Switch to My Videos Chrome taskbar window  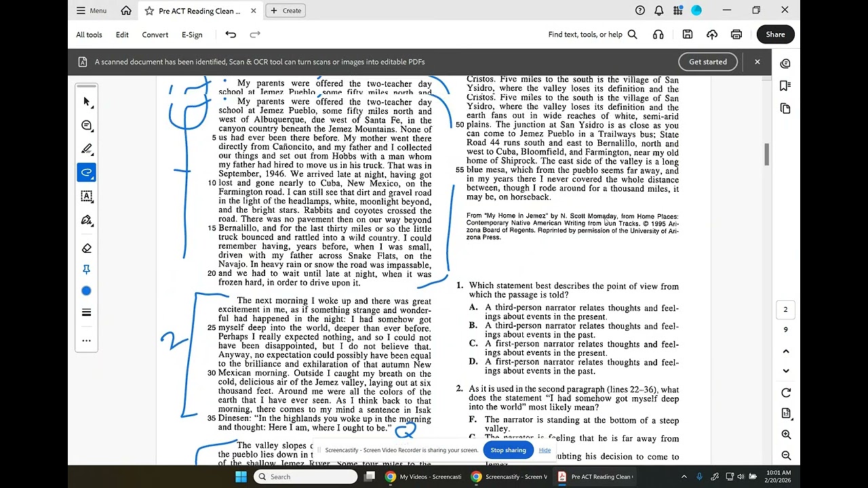pos(424,476)
